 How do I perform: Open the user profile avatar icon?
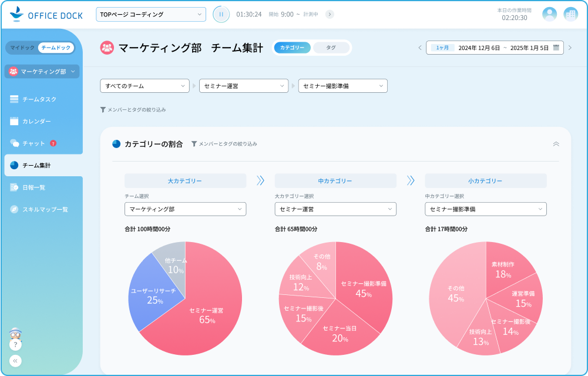click(x=549, y=14)
